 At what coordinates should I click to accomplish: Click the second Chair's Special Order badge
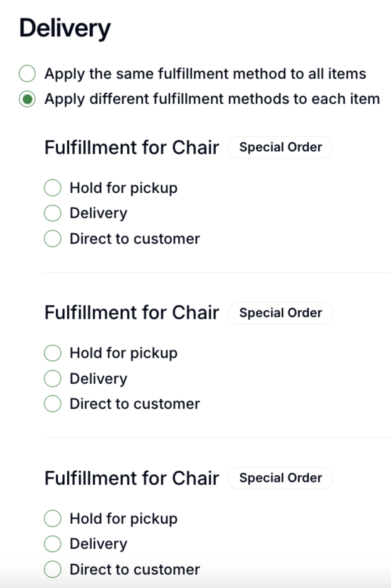(x=280, y=313)
